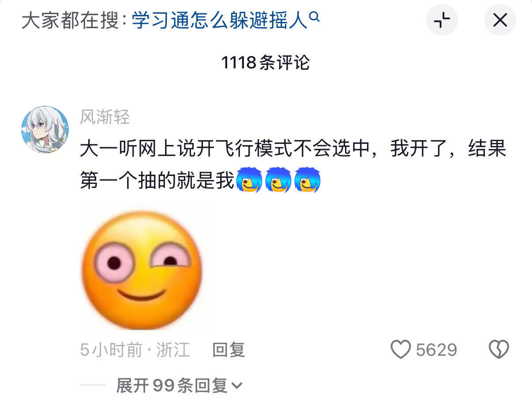Tap the middle blue-haired emoji in the comment
This screenshot has width=532, height=408.
click(278, 180)
